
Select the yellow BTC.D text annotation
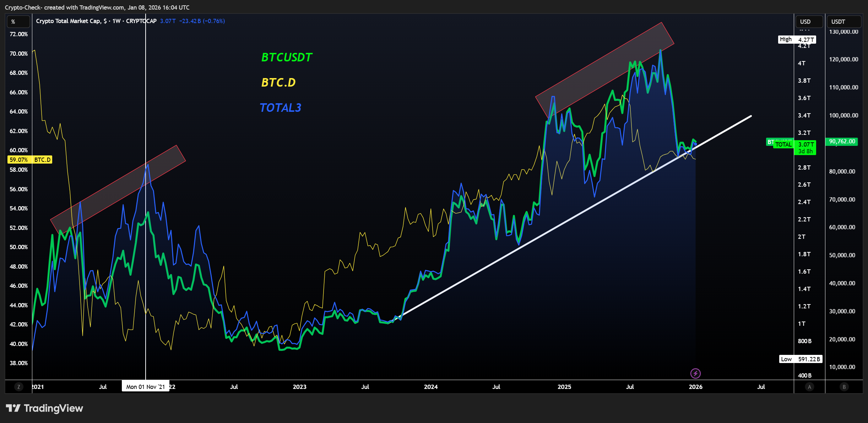(x=278, y=82)
